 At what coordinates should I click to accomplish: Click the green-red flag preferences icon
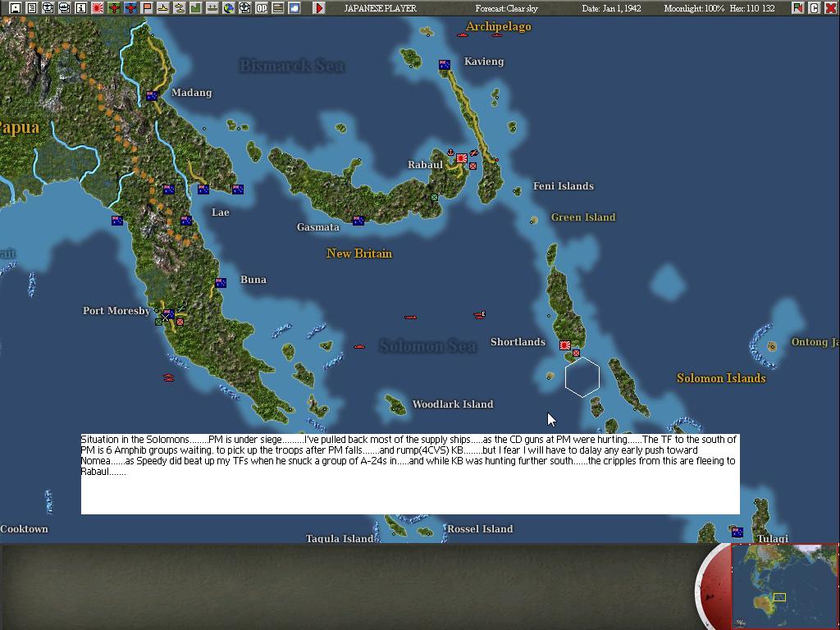click(798, 8)
